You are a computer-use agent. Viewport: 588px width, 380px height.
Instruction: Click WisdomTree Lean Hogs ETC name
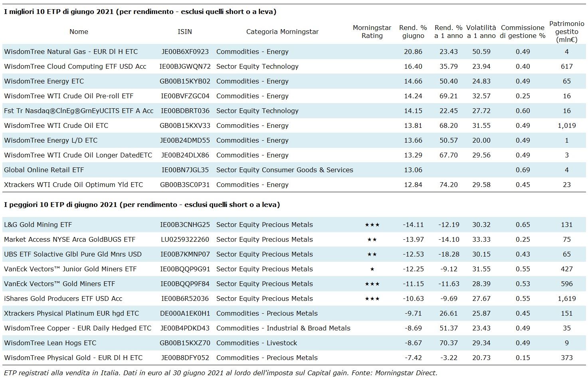click(50, 343)
